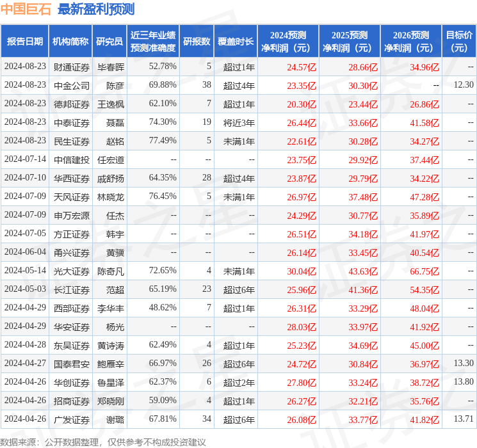Click target price 13.30
Viewport: 477px width, 448px height.
(x=464, y=363)
